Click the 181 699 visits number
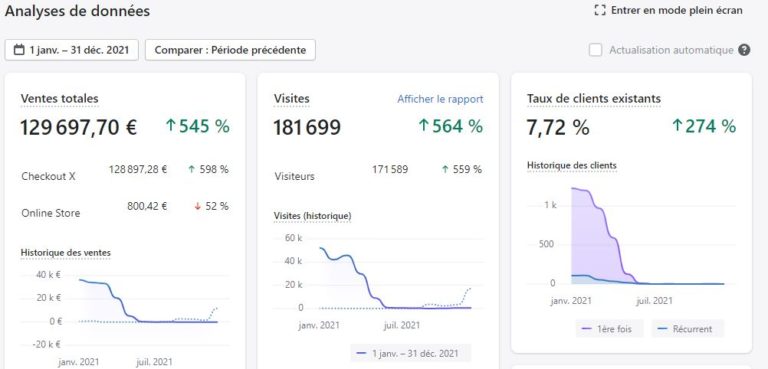 (x=307, y=127)
